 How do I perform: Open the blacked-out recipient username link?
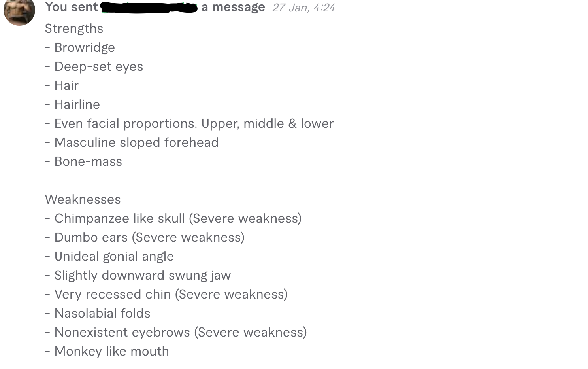click(x=149, y=8)
